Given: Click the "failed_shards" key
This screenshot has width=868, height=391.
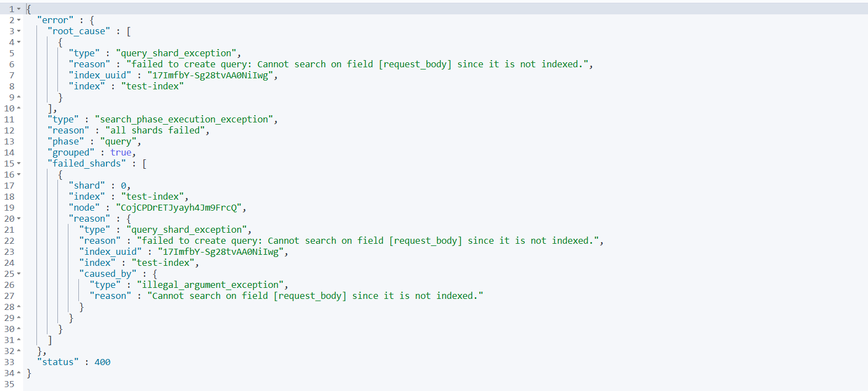Looking at the screenshot, I should point(87,164).
